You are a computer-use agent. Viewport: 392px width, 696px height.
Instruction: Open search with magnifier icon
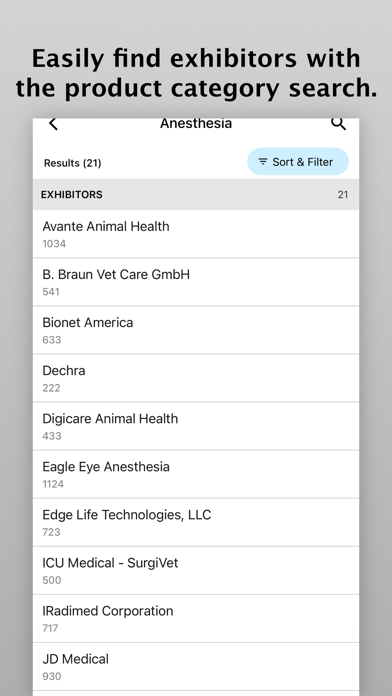[339, 124]
